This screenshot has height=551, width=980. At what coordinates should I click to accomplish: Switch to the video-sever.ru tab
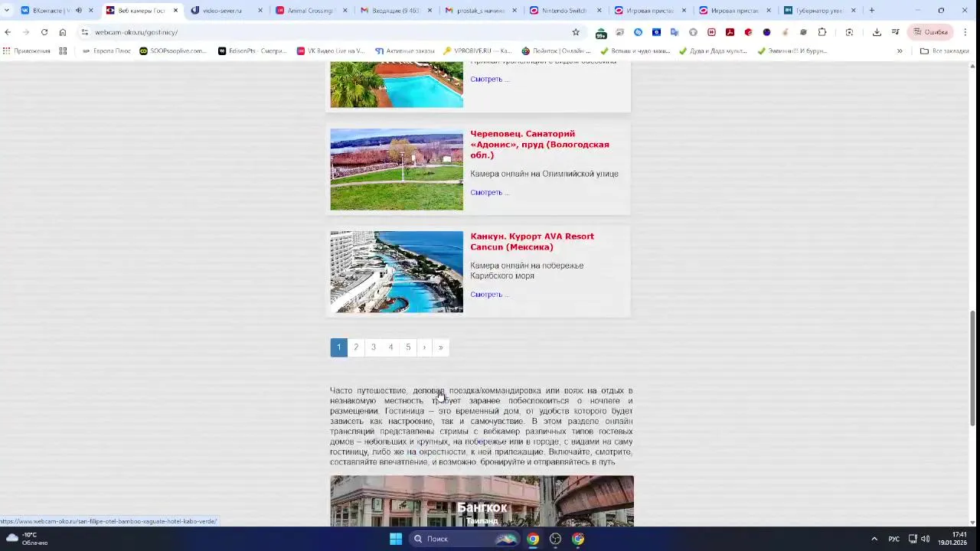point(222,11)
